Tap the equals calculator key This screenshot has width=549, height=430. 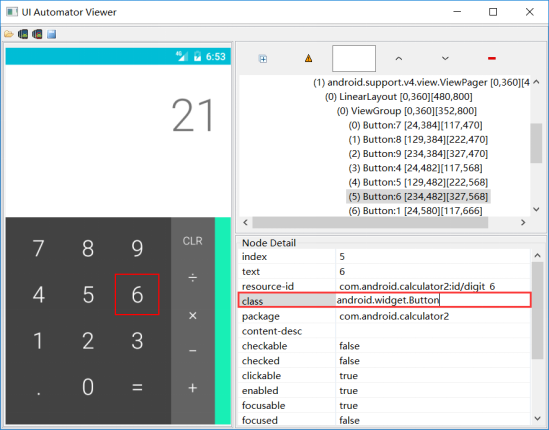[137, 387]
